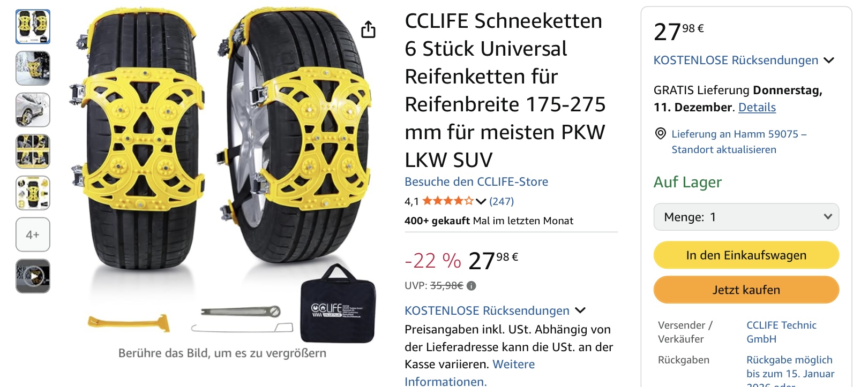Screen dimensions: 868x387
Task: Expand rating breakdown chevron next to stars
Action: [481, 202]
